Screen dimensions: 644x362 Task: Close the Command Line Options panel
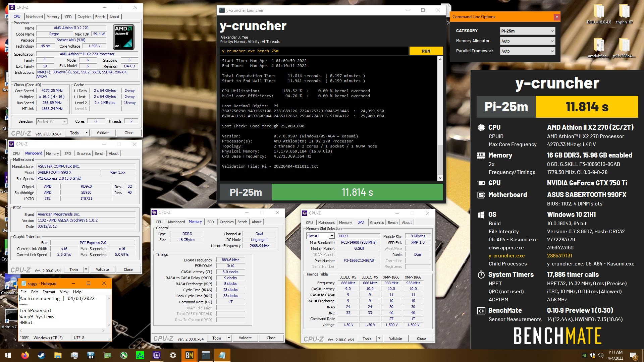557,17
